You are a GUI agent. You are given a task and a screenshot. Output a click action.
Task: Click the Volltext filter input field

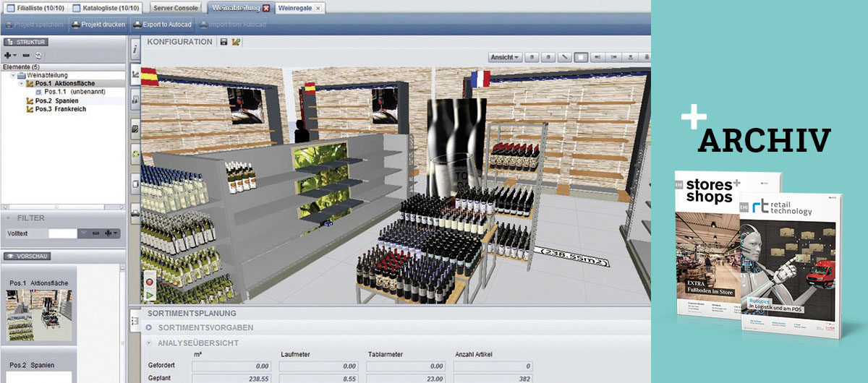click(62, 233)
